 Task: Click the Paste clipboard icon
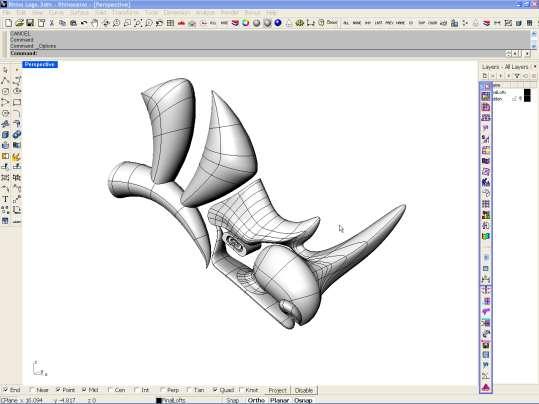(73, 23)
